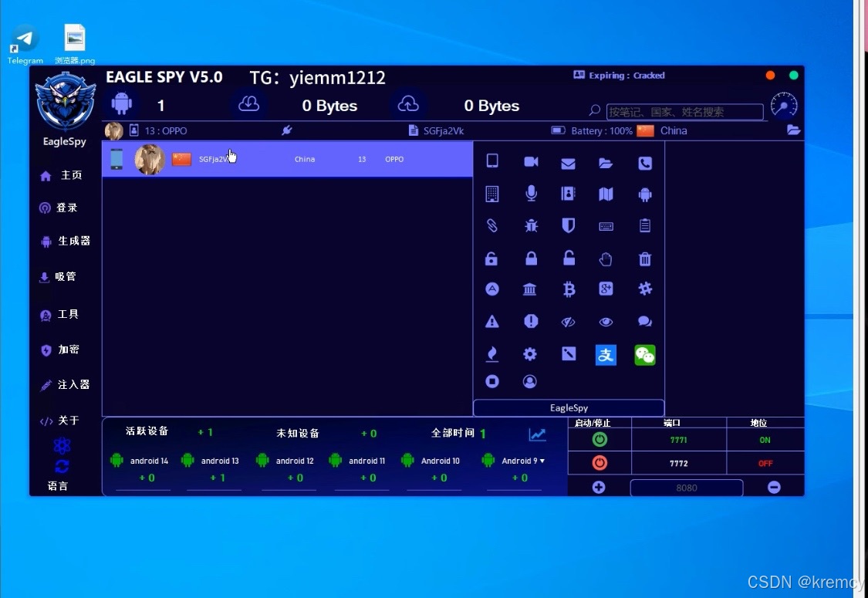
Task: Click the hashtag-style icon in the tool grid
Action: [x=645, y=289]
